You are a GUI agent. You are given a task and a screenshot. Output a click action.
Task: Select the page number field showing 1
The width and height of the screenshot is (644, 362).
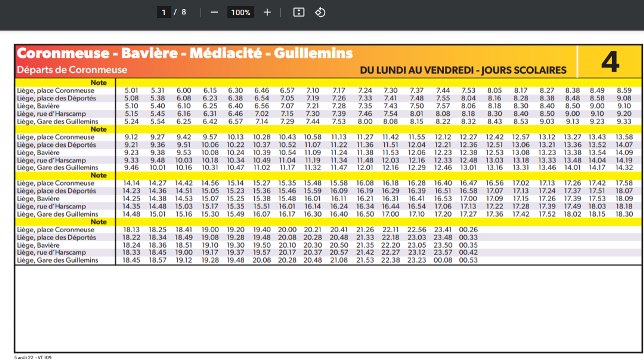point(164,12)
